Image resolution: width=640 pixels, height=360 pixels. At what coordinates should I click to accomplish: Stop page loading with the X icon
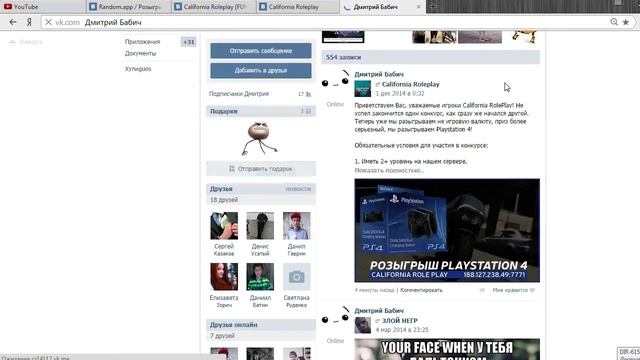[48, 22]
